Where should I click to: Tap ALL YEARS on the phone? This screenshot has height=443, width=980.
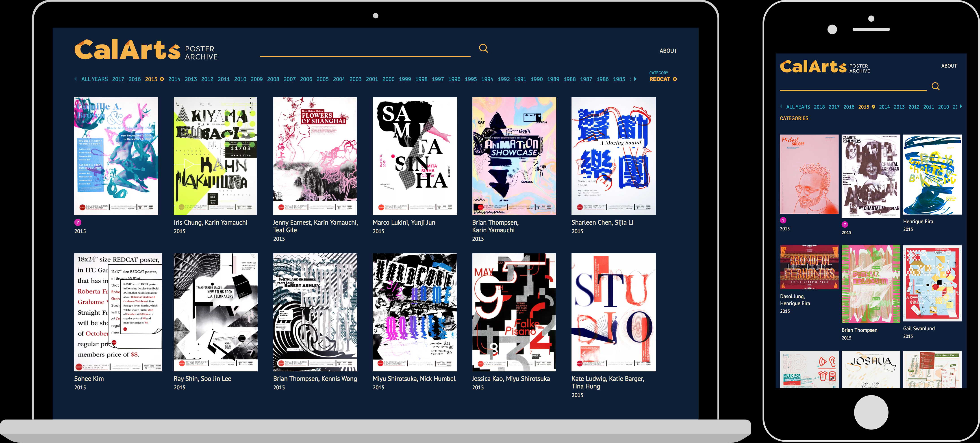[798, 107]
